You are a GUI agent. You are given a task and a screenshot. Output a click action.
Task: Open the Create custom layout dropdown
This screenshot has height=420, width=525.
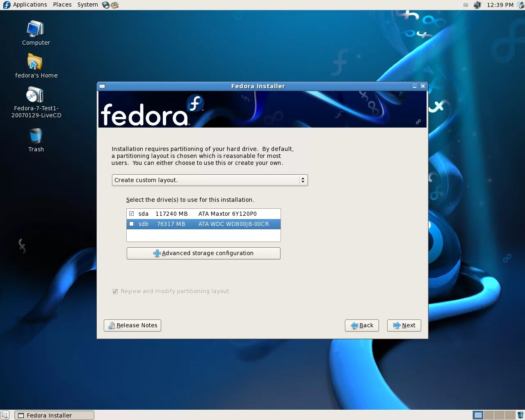pyautogui.click(x=210, y=180)
